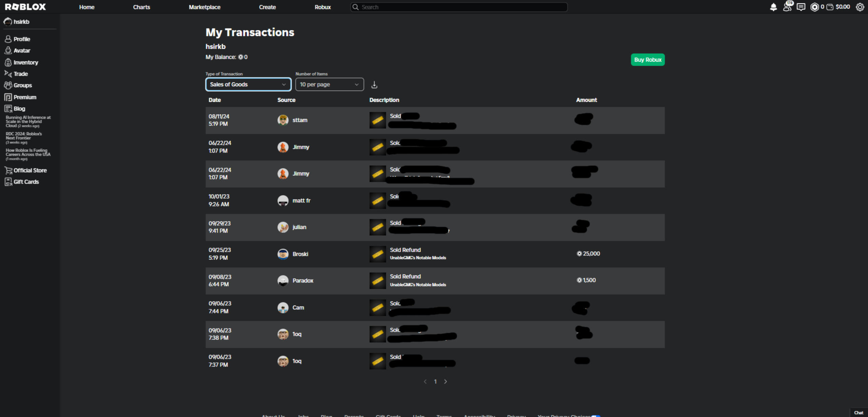Open Blog in the sidebar
The height and width of the screenshot is (417, 868).
point(15,108)
